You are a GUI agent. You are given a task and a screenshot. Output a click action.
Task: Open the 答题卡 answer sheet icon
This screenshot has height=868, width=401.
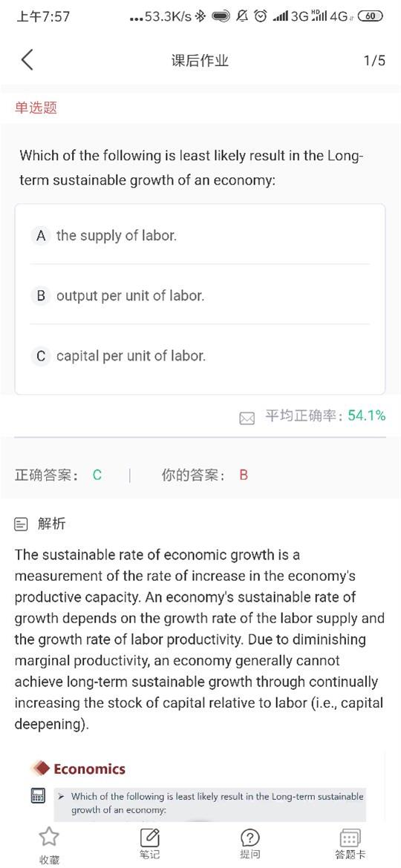[350, 838]
